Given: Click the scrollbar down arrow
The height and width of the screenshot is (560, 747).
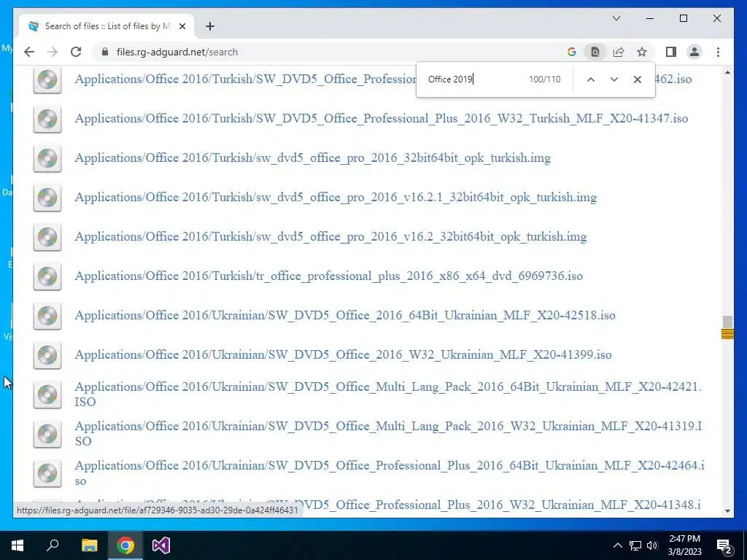Looking at the screenshot, I should tap(727, 511).
